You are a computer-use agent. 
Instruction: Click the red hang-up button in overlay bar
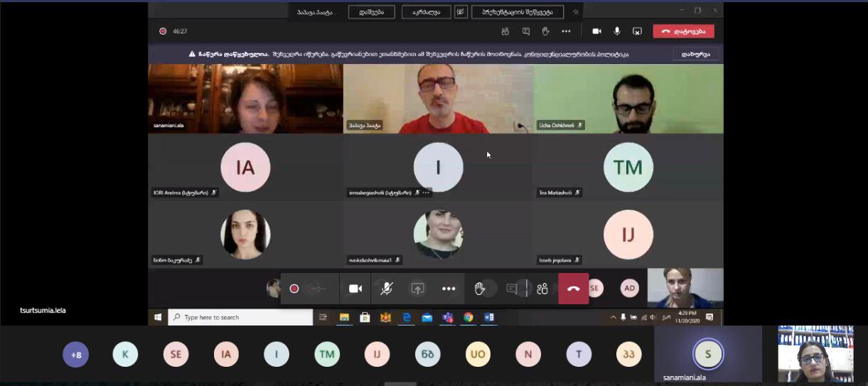tap(573, 289)
